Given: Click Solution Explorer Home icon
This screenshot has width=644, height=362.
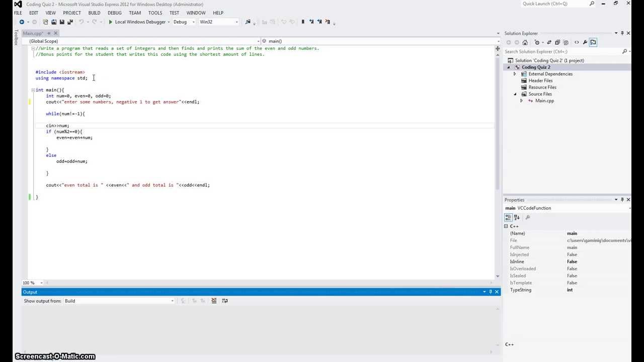Looking at the screenshot, I should tap(525, 42).
